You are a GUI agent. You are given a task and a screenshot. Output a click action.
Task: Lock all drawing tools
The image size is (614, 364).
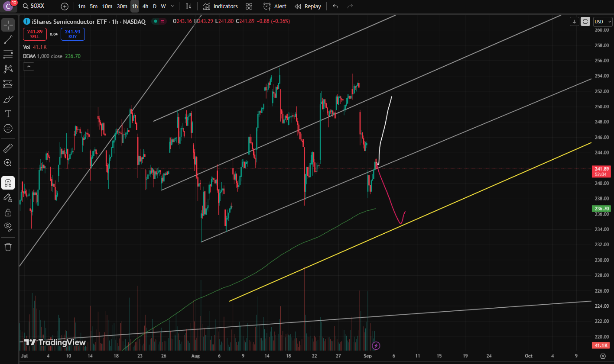click(8, 213)
